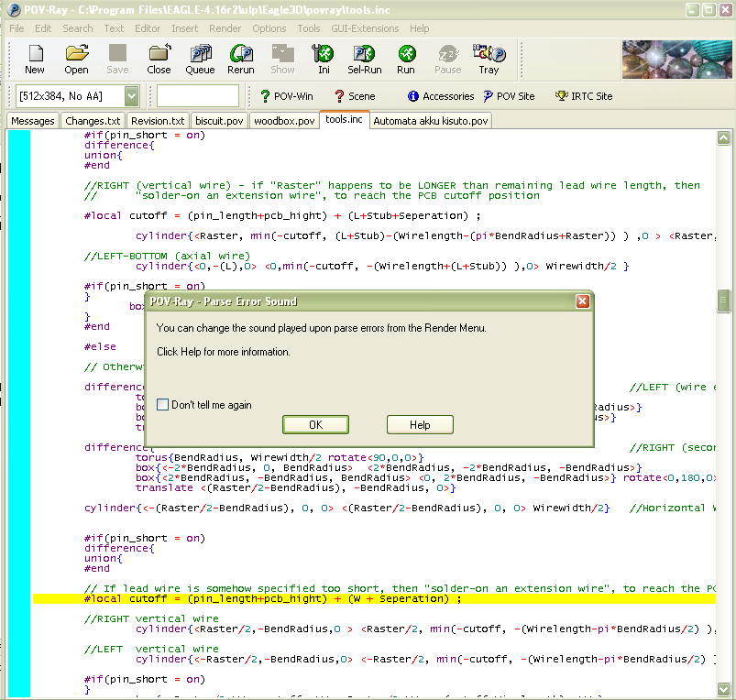Open the render Queue icon

200,60
